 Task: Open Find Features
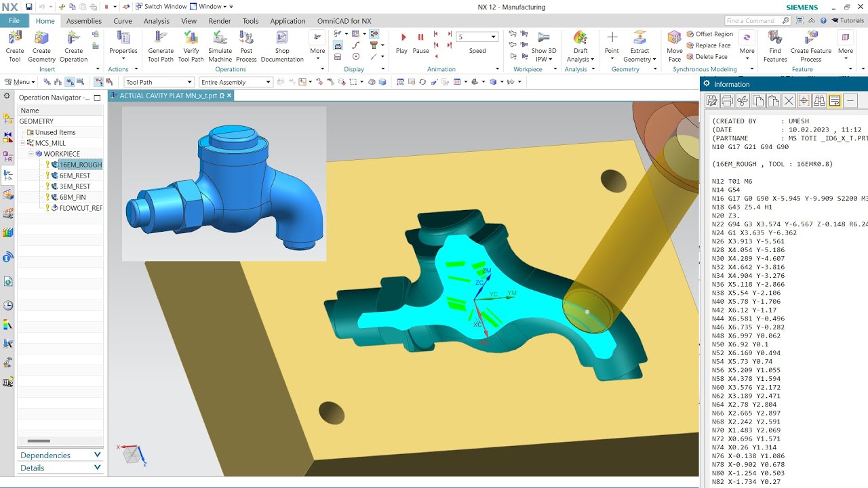pyautogui.click(x=775, y=46)
